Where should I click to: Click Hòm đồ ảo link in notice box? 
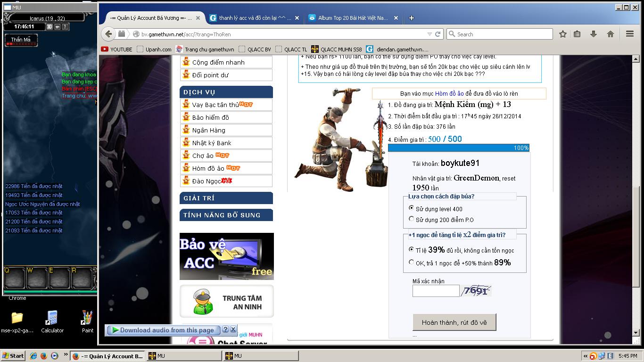click(449, 93)
